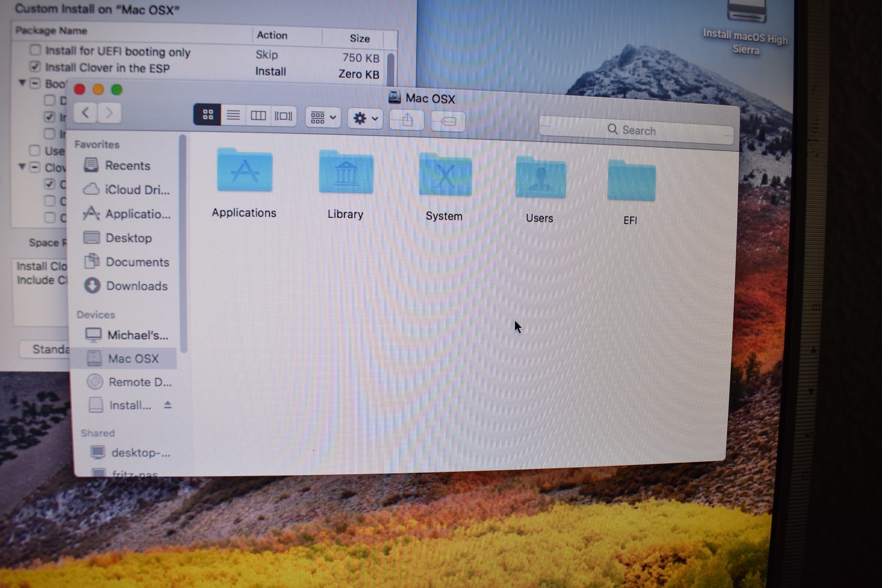Go back in the Finder window
Image resolution: width=882 pixels, height=588 pixels.
tap(85, 113)
